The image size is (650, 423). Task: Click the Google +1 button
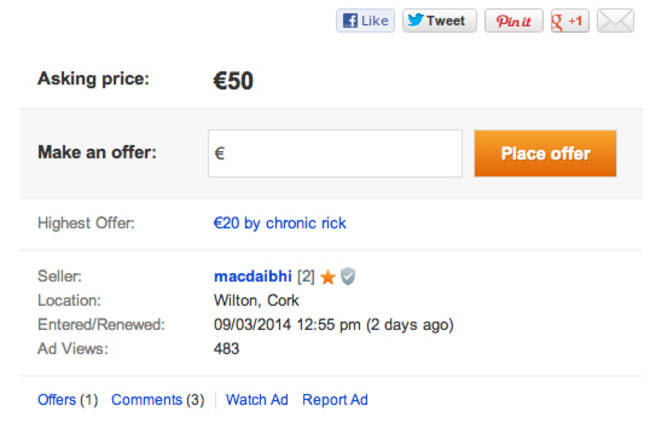click(570, 20)
